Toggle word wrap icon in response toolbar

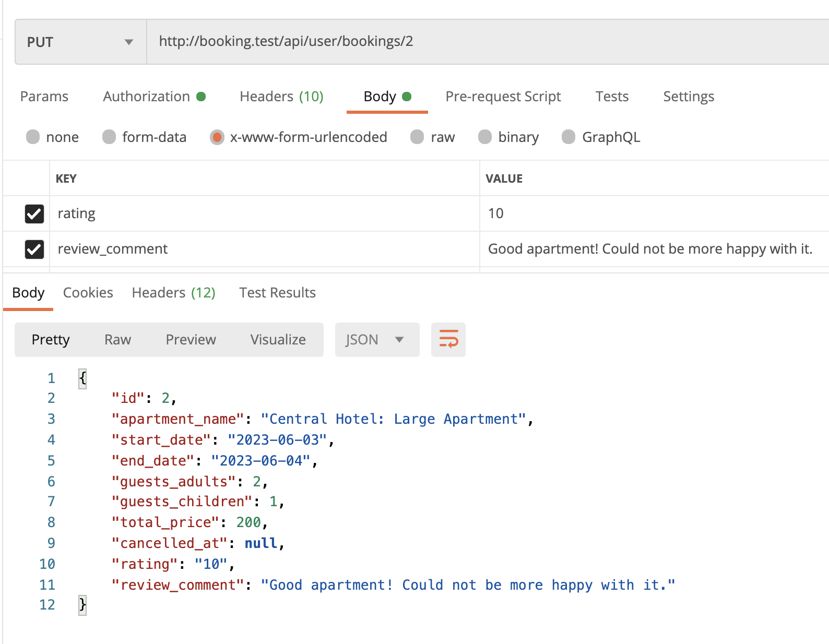click(x=448, y=340)
